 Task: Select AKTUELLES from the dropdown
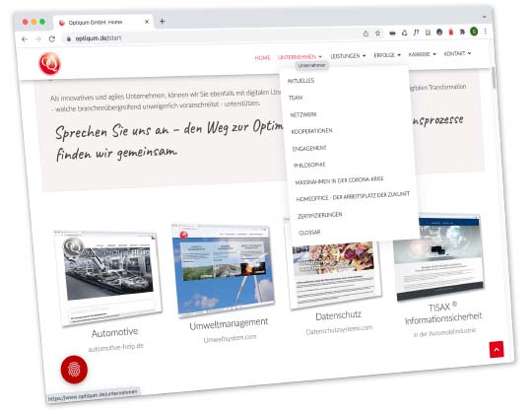pyautogui.click(x=300, y=81)
